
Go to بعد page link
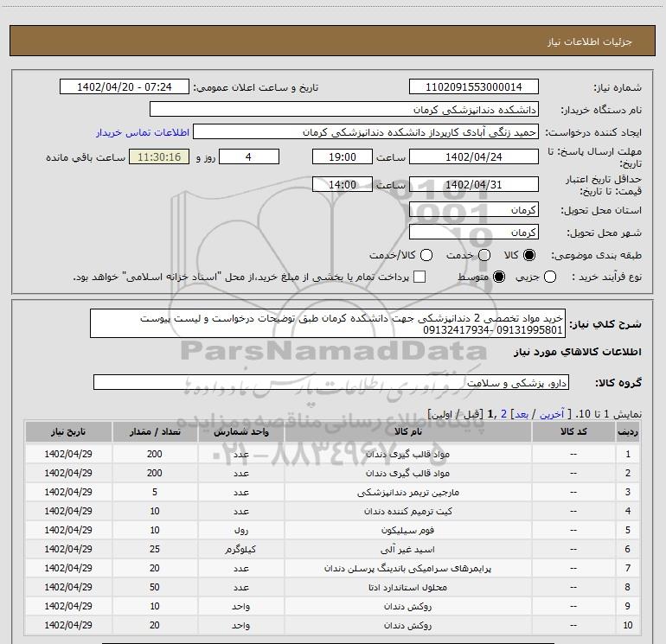coord(522,414)
